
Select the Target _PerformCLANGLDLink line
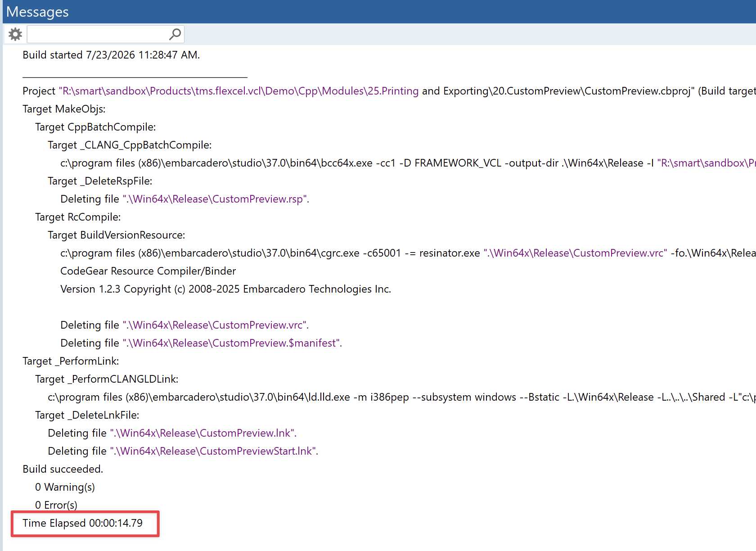coord(107,379)
